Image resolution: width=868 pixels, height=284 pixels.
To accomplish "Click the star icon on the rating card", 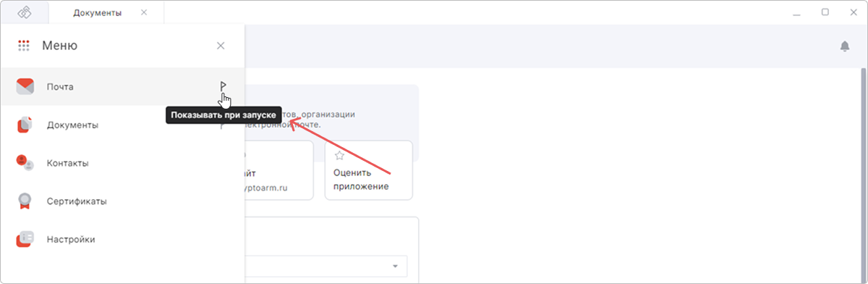I will [339, 155].
